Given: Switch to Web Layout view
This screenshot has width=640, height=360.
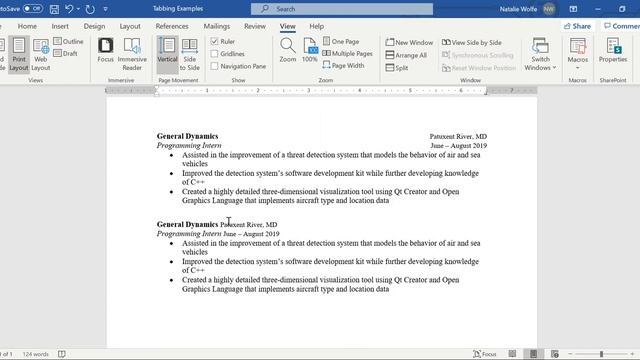Looking at the screenshot, I should (x=40, y=54).
